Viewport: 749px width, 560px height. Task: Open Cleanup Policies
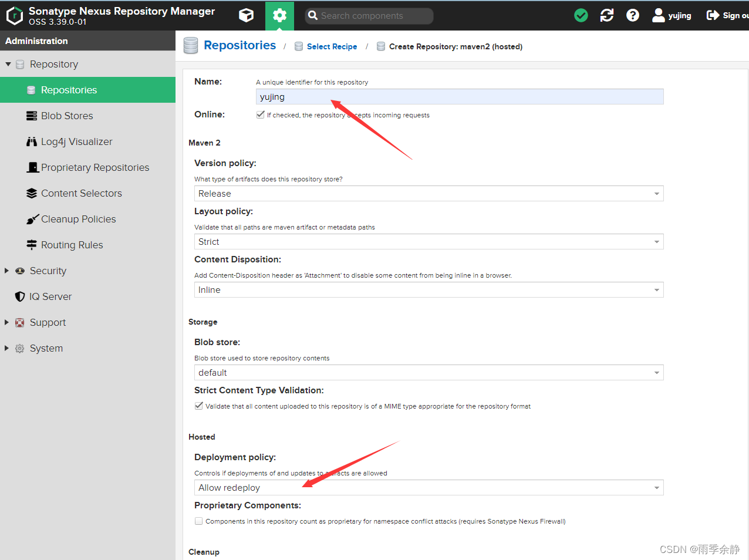click(x=79, y=219)
